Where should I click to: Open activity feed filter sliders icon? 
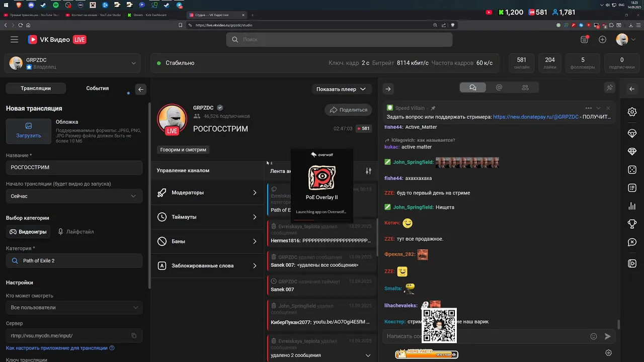point(368,171)
